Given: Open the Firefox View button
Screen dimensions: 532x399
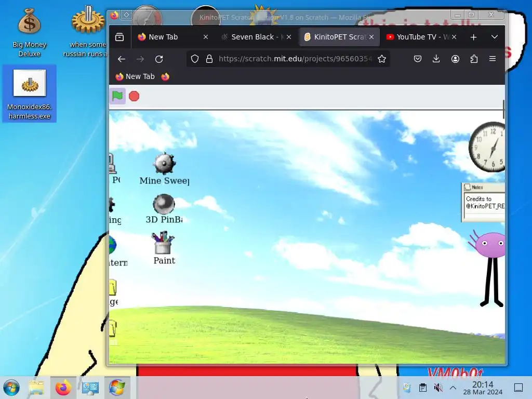Looking at the screenshot, I should coord(119,37).
